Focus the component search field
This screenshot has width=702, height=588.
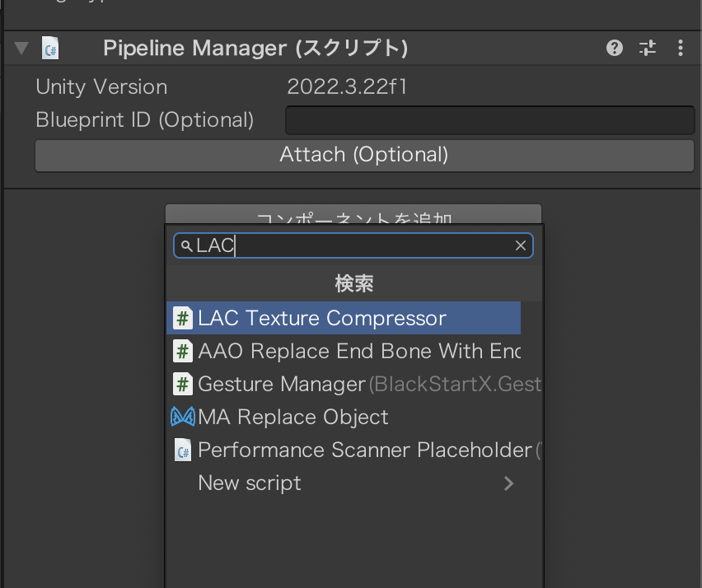point(354,245)
